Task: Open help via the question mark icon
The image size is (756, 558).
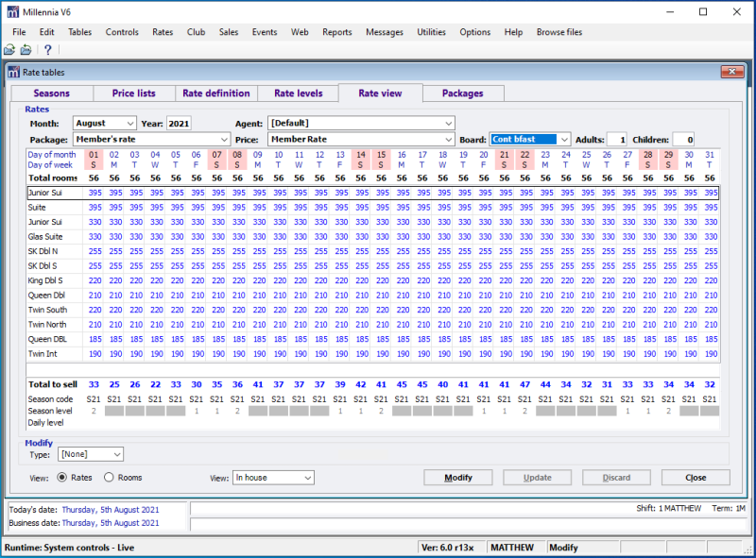Action: click(x=47, y=50)
